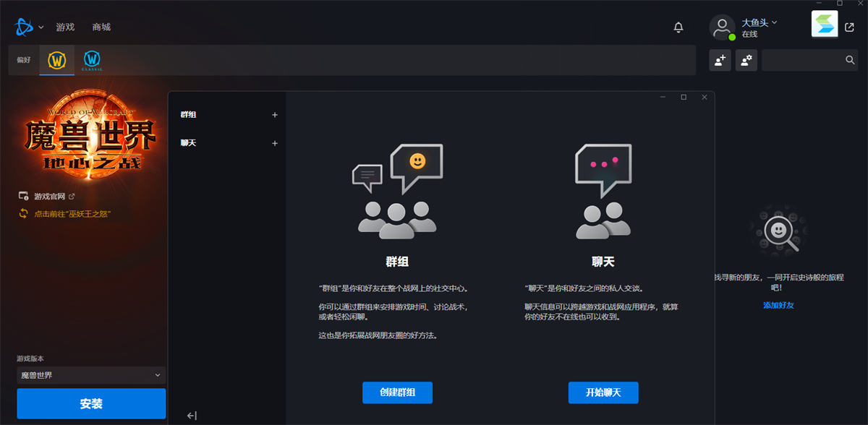The width and height of the screenshot is (868, 425).
Task: Add a new group with plus icon
Action: tap(274, 115)
